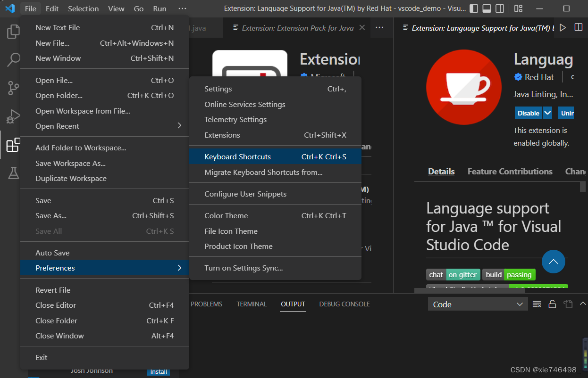Select Migrate Keyboard Shortcuts from entry

tap(275, 172)
